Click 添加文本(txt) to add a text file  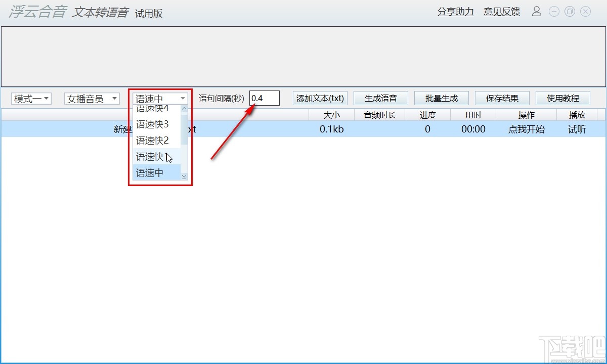click(x=320, y=98)
